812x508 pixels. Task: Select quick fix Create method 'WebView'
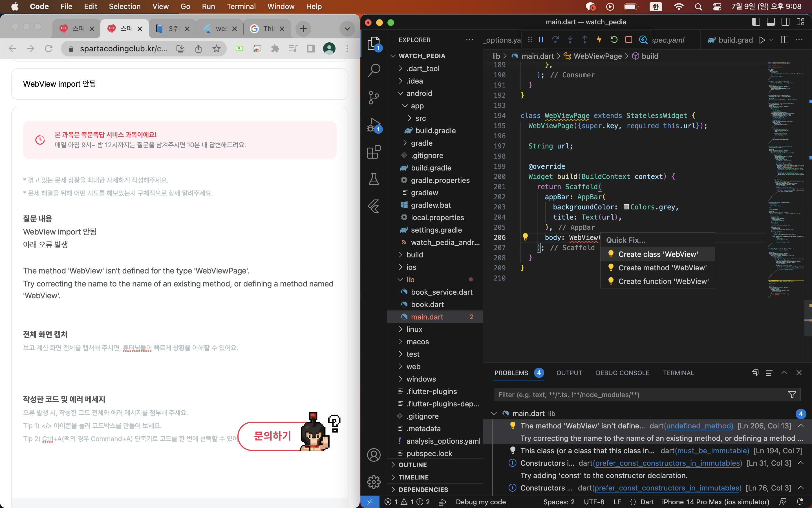(657, 268)
